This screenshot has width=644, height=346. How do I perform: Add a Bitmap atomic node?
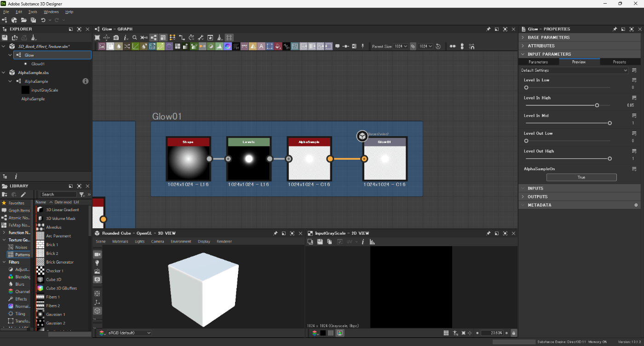click(103, 46)
